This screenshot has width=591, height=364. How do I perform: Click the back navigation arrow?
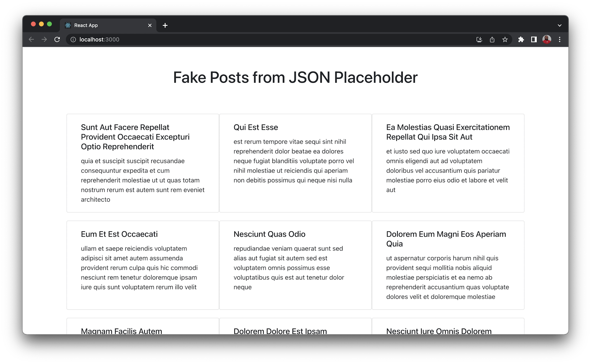(31, 39)
